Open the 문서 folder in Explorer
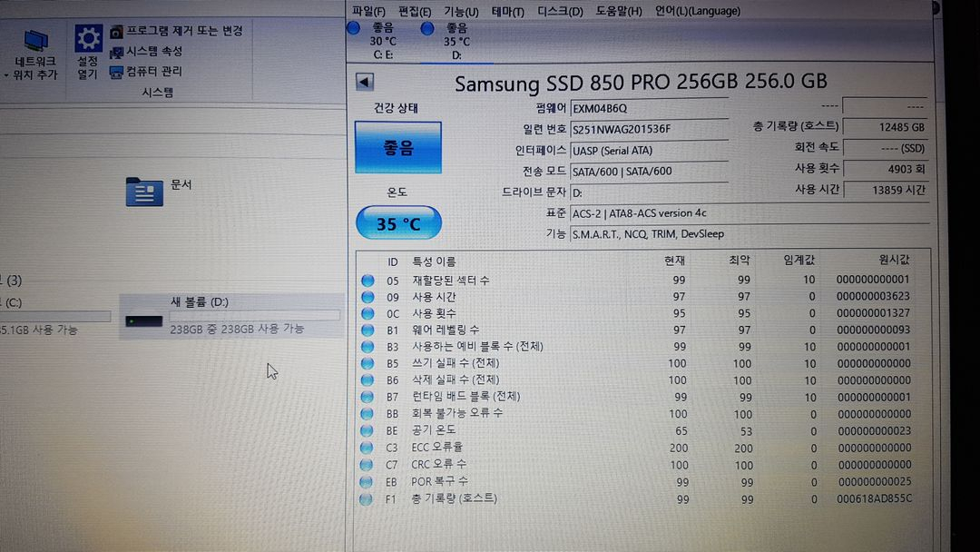 [x=159, y=191]
